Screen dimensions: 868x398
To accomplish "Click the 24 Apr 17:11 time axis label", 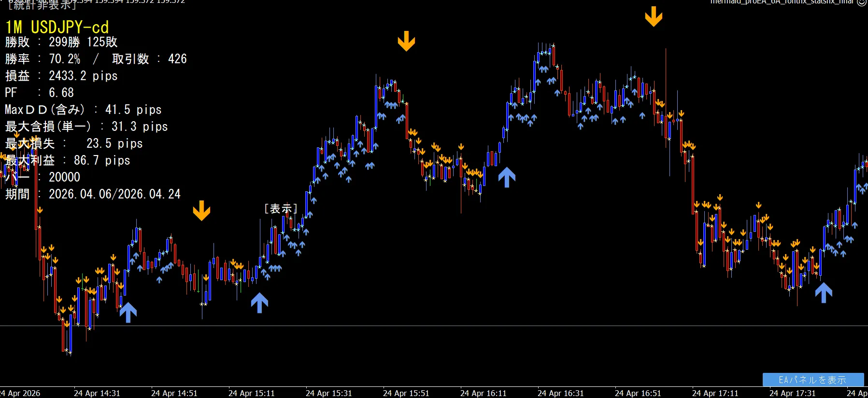I will point(715,393).
